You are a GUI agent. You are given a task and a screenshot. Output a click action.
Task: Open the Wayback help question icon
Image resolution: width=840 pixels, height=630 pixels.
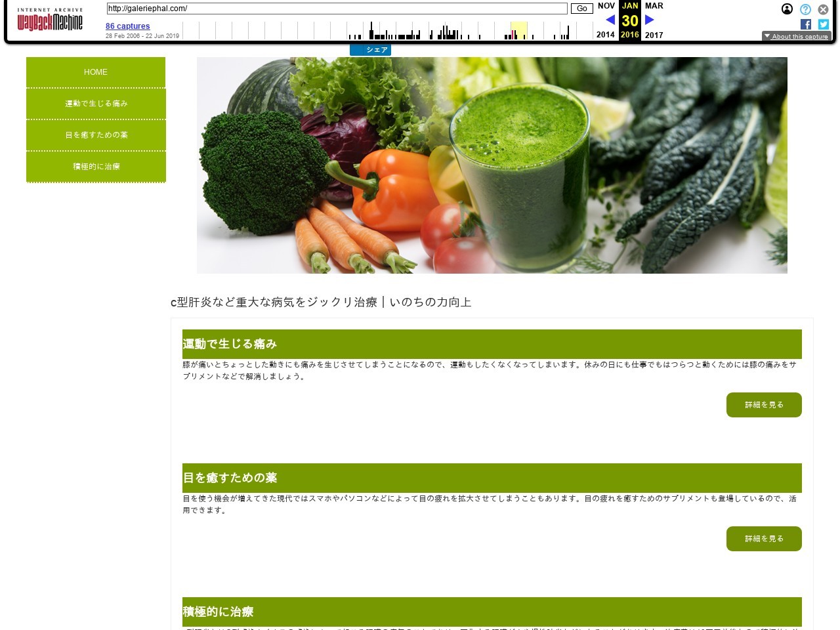805,9
